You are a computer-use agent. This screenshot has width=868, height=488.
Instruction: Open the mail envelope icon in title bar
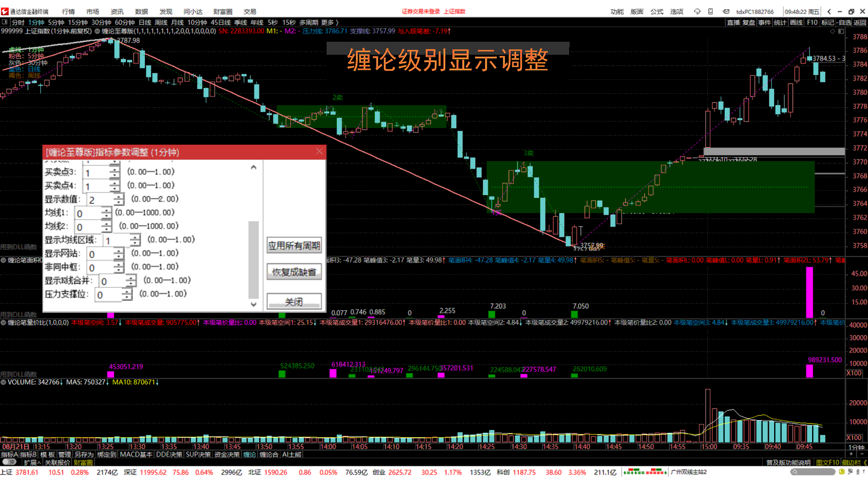tap(726, 11)
